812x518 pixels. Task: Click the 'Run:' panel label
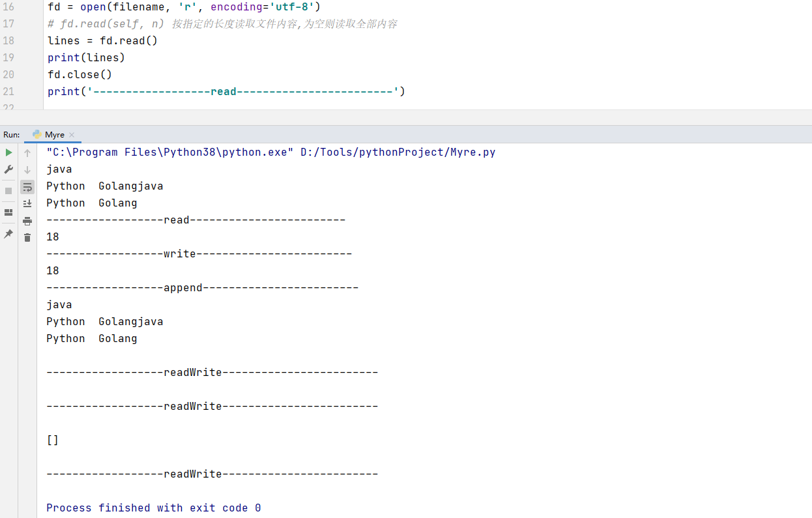pyautogui.click(x=12, y=134)
